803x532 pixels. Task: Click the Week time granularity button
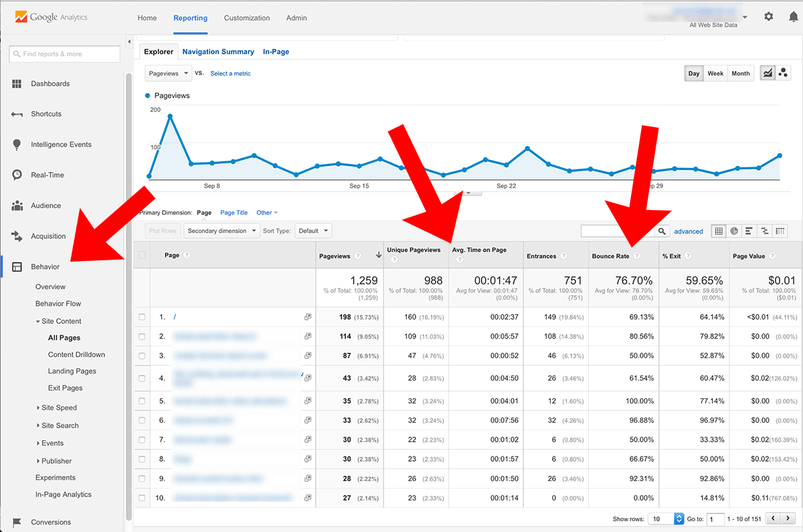point(715,73)
